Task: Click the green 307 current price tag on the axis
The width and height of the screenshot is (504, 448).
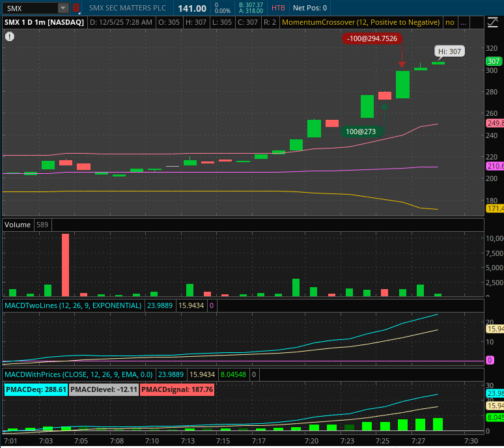Action: click(x=494, y=61)
